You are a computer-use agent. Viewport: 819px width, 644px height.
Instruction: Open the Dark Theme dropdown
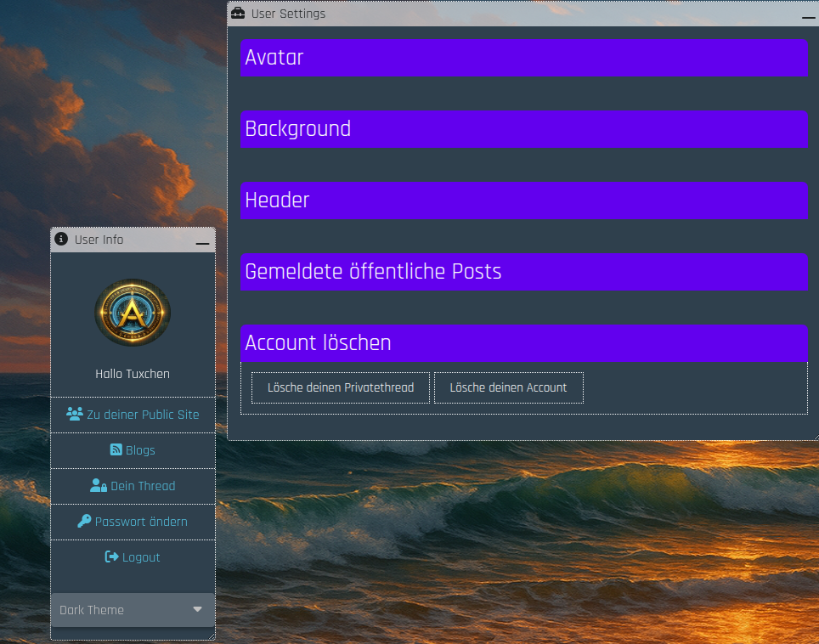click(133, 609)
